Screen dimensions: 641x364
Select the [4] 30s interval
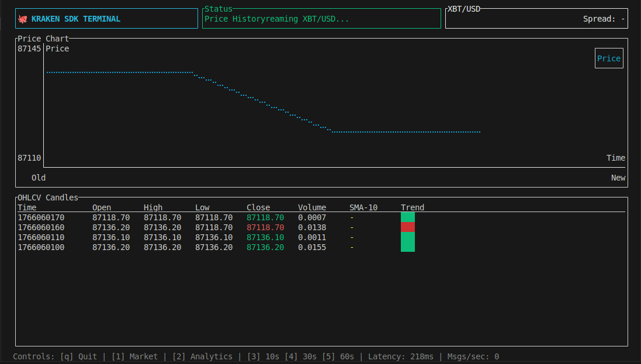[300, 356]
